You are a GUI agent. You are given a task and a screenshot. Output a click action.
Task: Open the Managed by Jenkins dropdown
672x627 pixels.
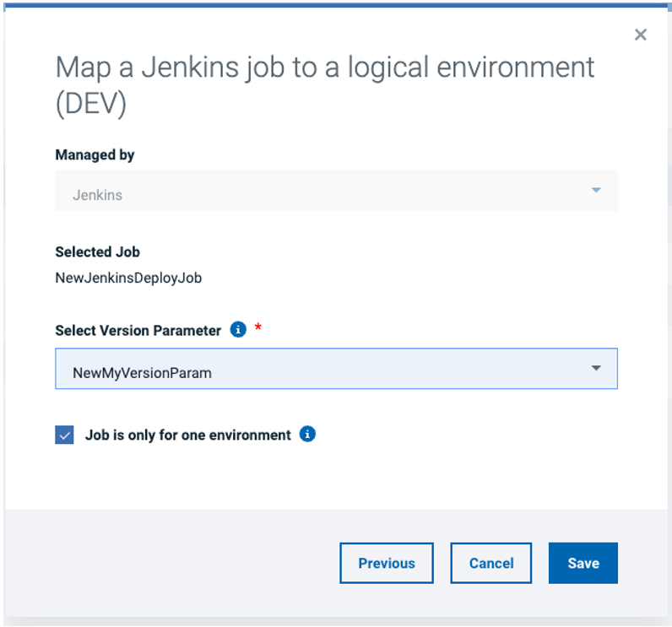pos(336,192)
